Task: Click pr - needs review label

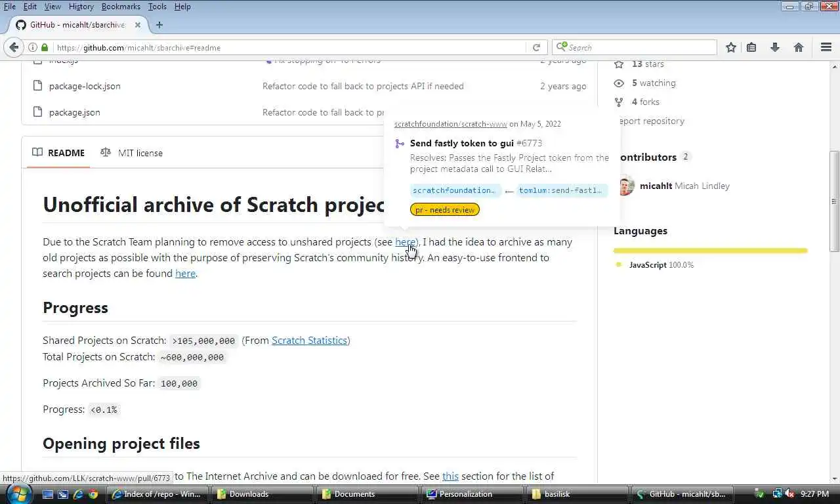Action: tap(445, 210)
